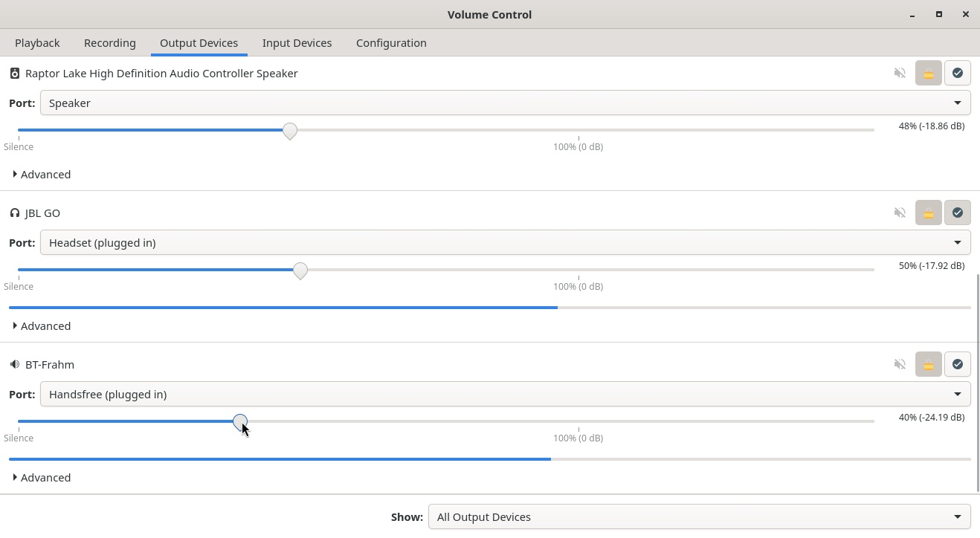Set JBL GO as fallback device

pos(957,213)
